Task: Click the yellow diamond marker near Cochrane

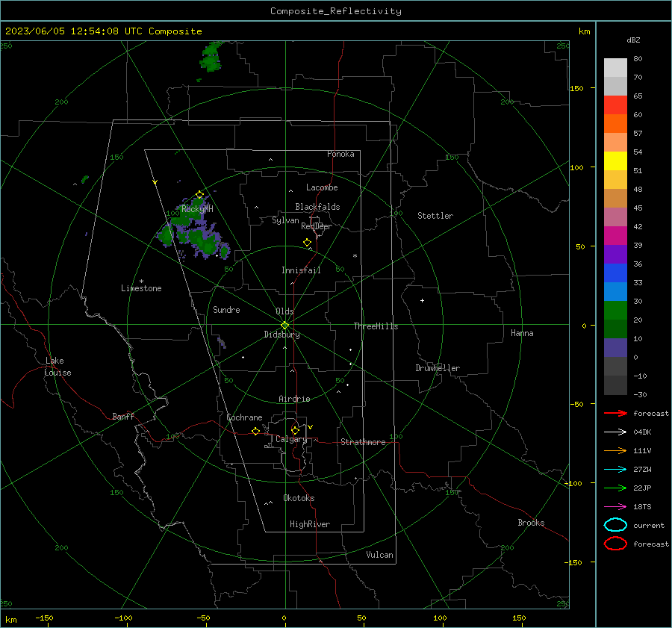Action: click(255, 432)
